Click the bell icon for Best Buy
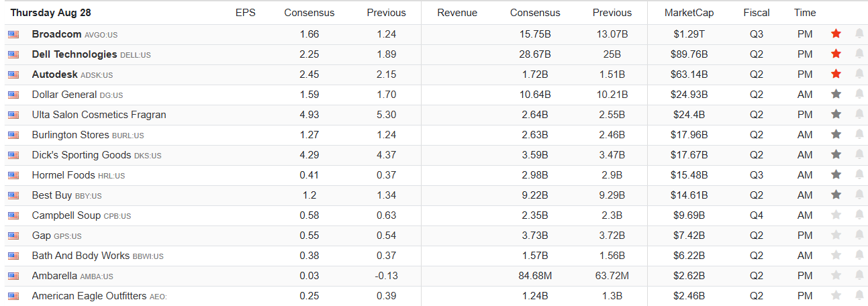The height and width of the screenshot is (306, 868). pos(859,195)
